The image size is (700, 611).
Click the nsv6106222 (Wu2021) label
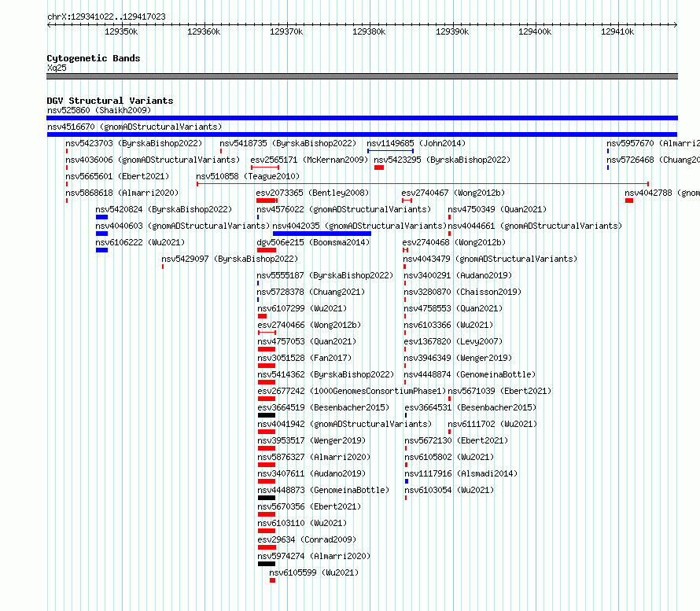point(140,242)
